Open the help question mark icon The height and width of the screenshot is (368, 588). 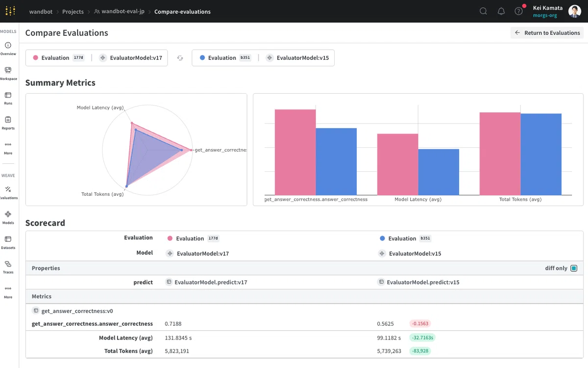(x=518, y=11)
